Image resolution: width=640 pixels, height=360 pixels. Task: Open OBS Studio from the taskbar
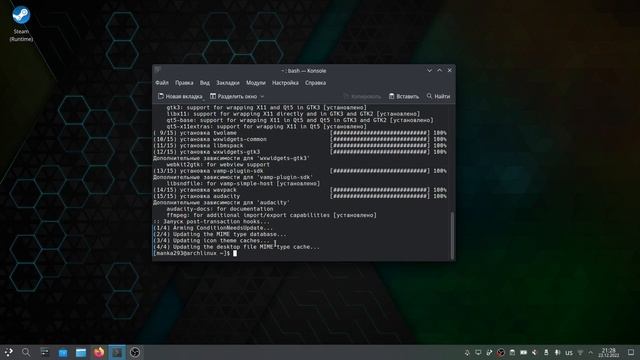click(x=135, y=352)
